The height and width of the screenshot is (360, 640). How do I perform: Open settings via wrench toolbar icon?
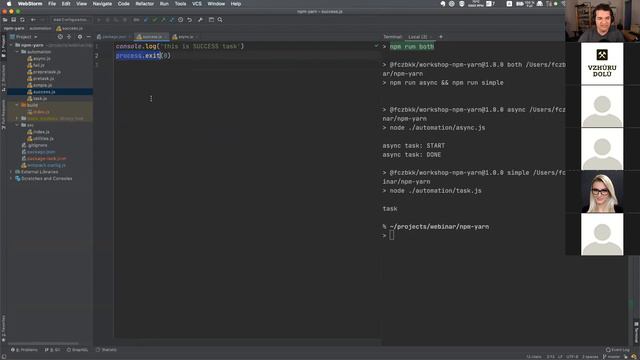click(200, 20)
